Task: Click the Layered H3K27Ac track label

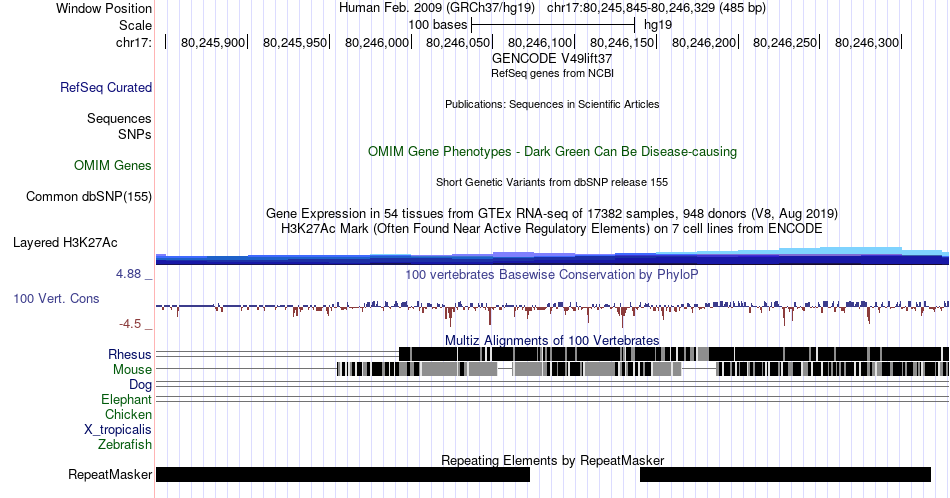Action: point(65,242)
